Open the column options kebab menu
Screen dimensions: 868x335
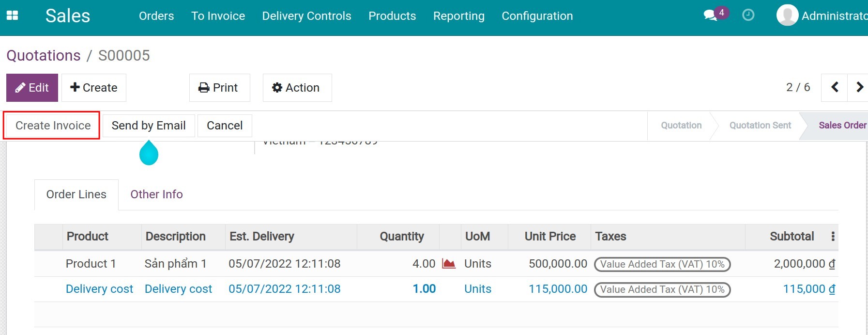pyautogui.click(x=833, y=237)
